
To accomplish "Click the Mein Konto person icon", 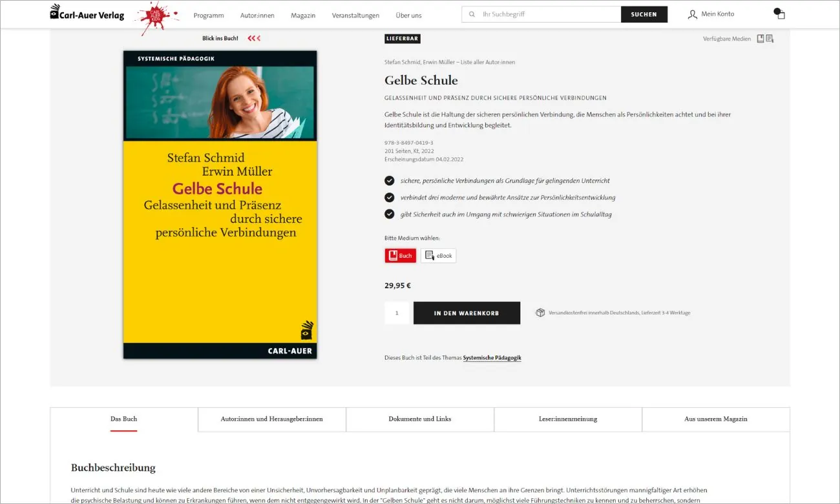I will coord(691,14).
